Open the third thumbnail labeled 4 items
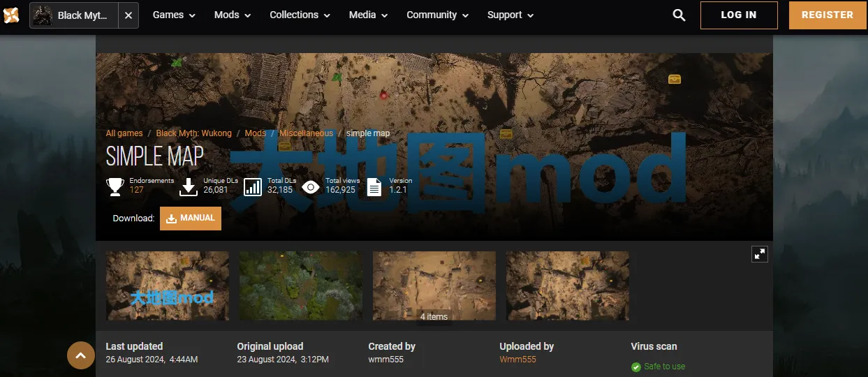Viewport: 868px width, 377px height. [434, 286]
